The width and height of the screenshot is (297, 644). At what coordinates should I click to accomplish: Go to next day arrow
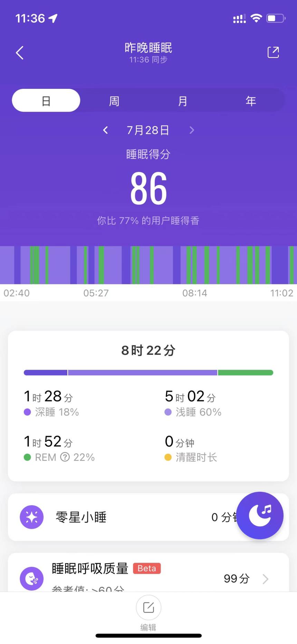[x=192, y=130]
